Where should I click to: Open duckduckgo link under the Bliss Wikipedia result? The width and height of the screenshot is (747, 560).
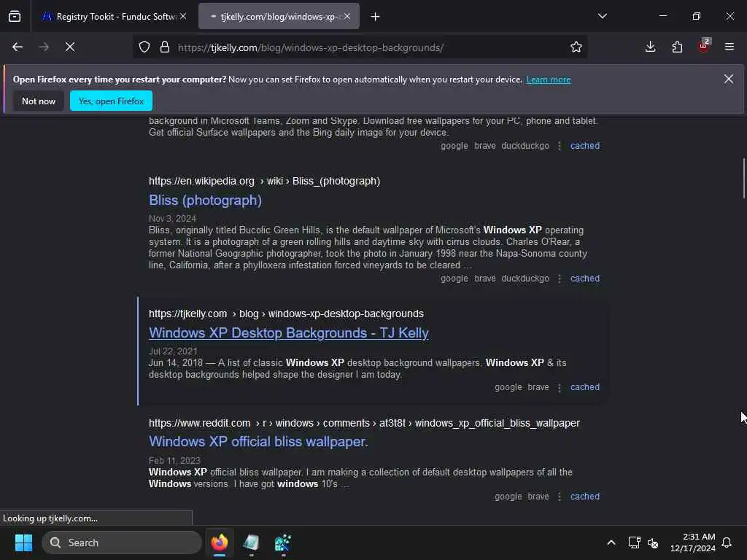click(525, 279)
